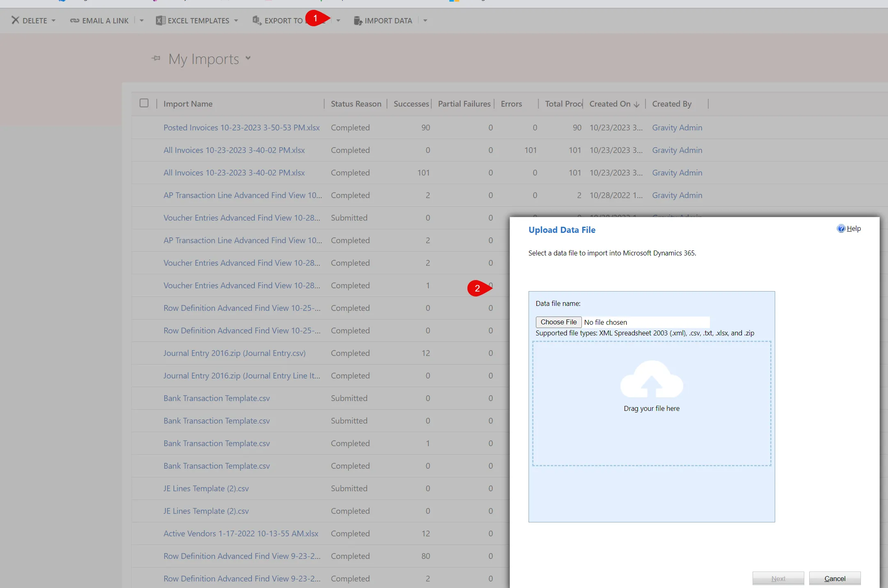The width and height of the screenshot is (888, 588).
Task: Click Submitted status in first Voucher Entries row
Action: pyautogui.click(x=349, y=218)
